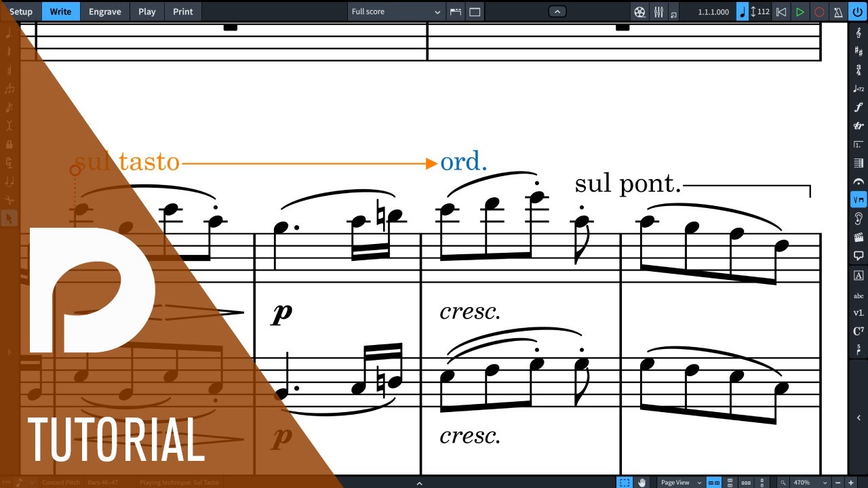Select the upper staff p dynamic
The height and width of the screenshot is (488, 868).
282,313
